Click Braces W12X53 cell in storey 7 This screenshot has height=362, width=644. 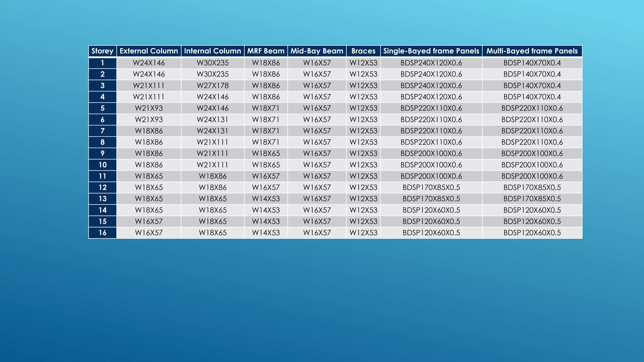point(363,131)
